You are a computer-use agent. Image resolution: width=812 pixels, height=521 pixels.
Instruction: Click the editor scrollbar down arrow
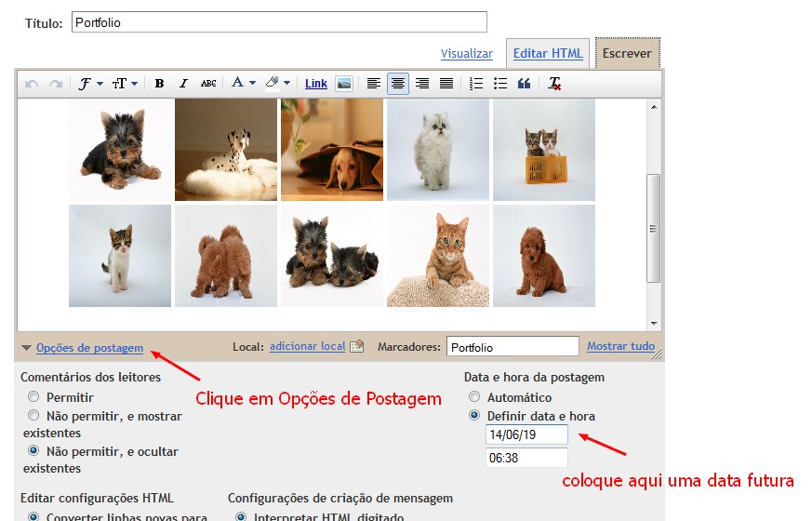click(x=654, y=324)
